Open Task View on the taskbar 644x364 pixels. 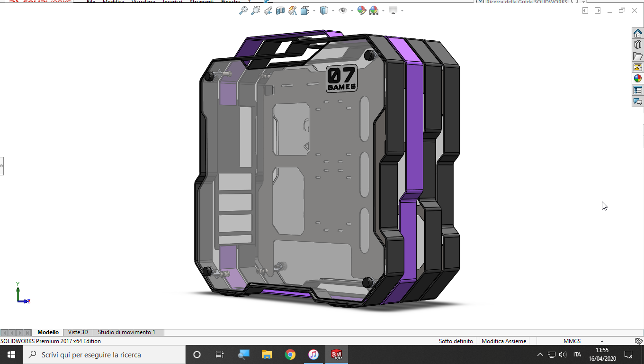pos(220,355)
